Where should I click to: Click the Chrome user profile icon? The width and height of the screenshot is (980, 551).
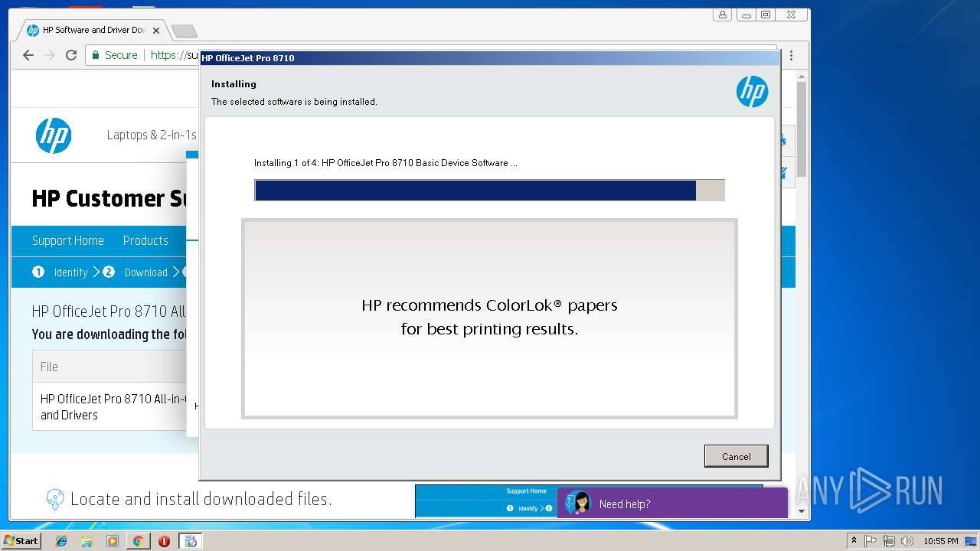(x=722, y=15)
